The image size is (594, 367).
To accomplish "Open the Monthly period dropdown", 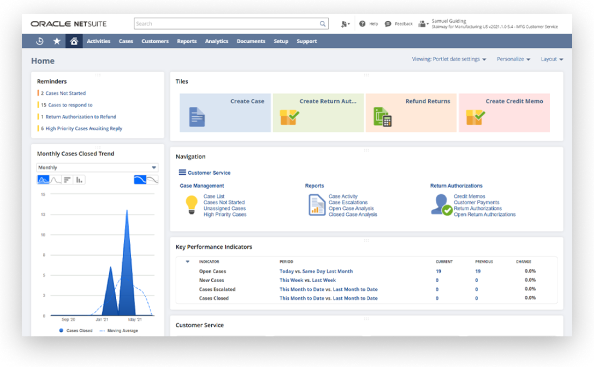I will click(97, 167).
